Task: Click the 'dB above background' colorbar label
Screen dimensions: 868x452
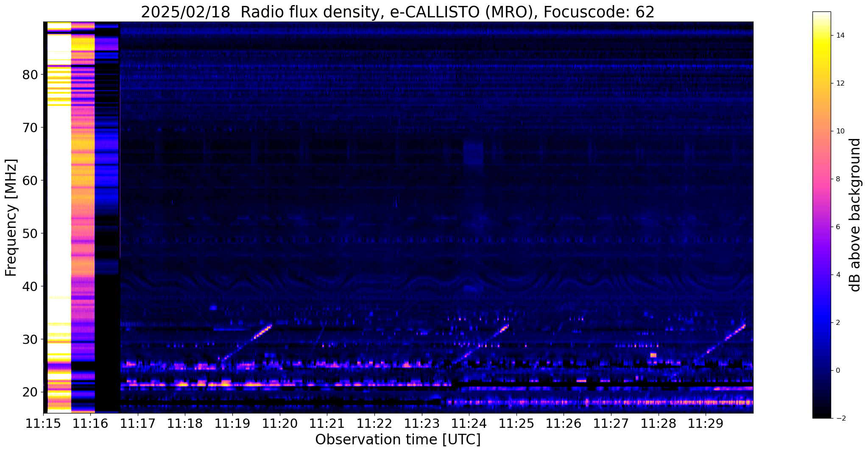Action: 855,215
